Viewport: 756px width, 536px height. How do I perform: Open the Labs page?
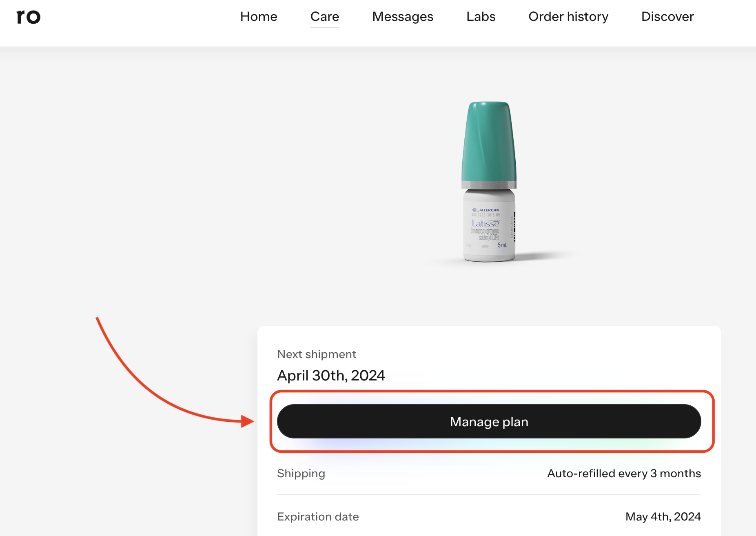481,17
